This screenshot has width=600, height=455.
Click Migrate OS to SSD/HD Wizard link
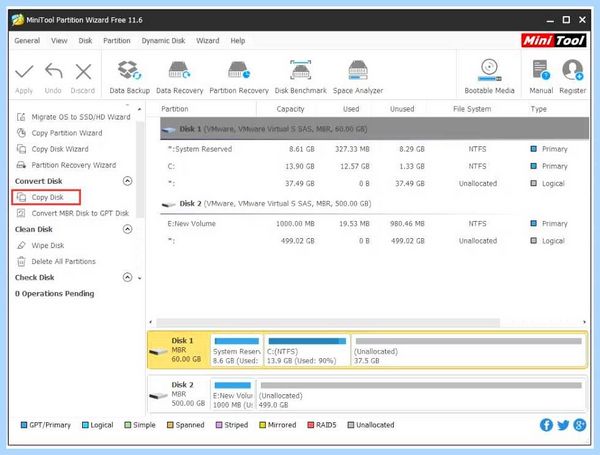pyautogui.click(x=81, y=117)
